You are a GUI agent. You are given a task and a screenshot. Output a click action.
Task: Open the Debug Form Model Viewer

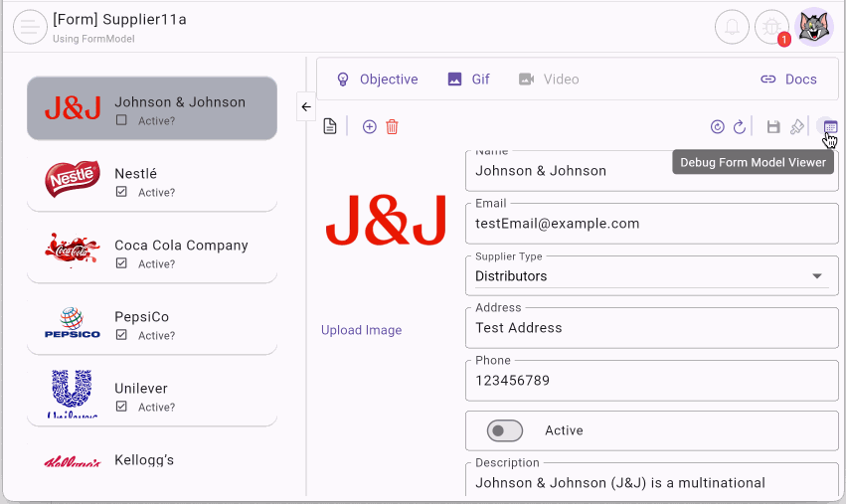pyautogui.click(x=830, y=127)
